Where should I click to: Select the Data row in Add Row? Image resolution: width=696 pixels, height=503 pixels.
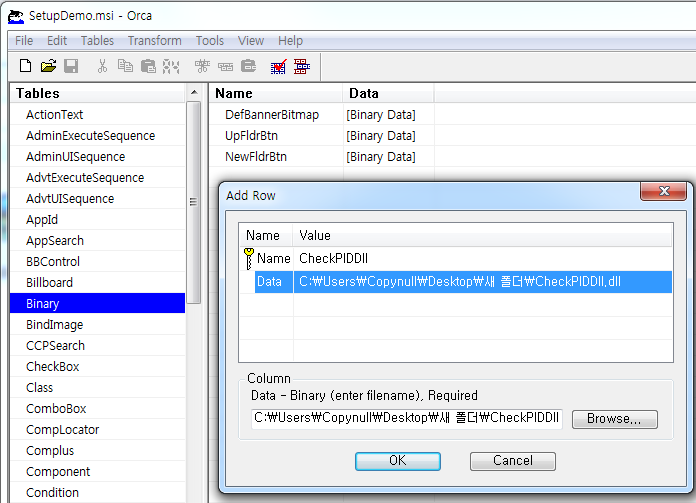[463, 282]
